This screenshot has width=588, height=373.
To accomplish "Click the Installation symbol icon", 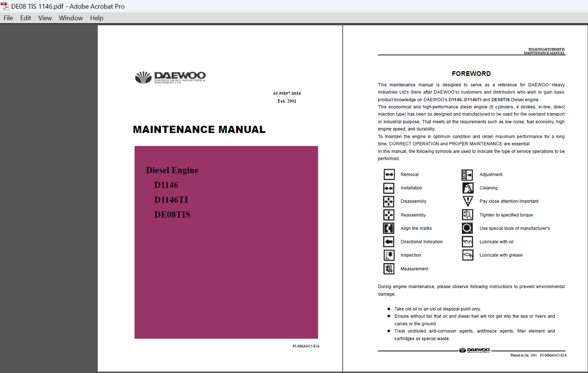I will 389,188.
